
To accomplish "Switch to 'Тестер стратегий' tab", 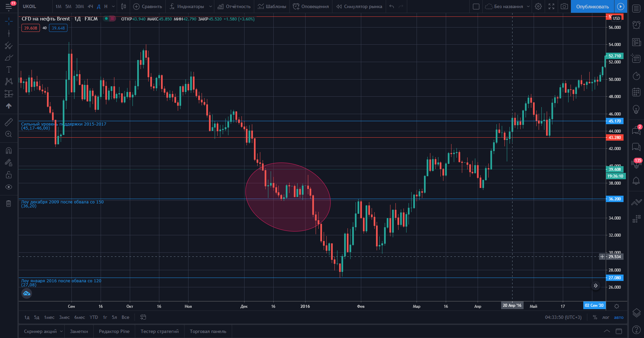I will click(160, 331).
